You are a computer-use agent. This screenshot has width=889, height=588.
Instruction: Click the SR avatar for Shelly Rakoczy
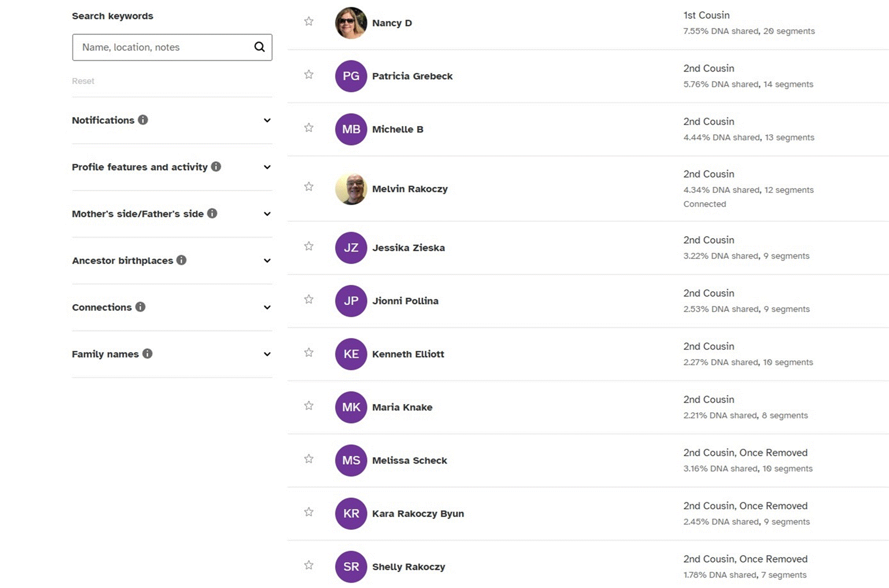pyautogui.click(x=351, y=566)
